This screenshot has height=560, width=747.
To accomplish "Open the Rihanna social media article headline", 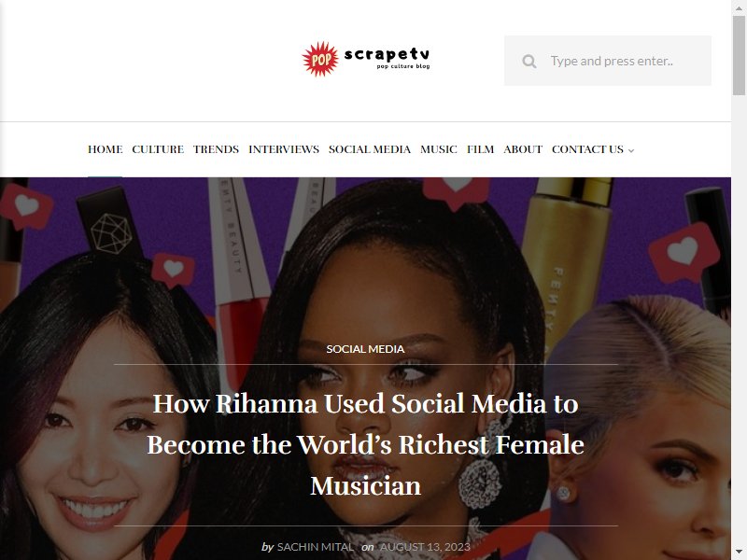I will 365,445.
